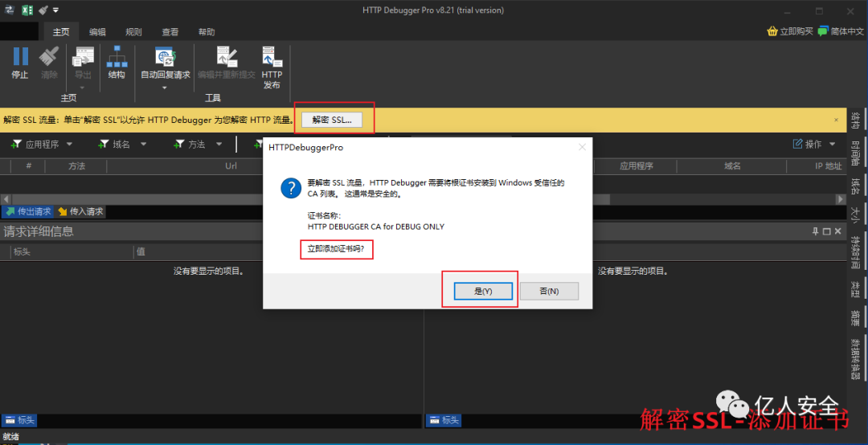This screenshot has height=445, width=868.
Task: Click the horizontal scrollbar left arrow
Action: 6,199
